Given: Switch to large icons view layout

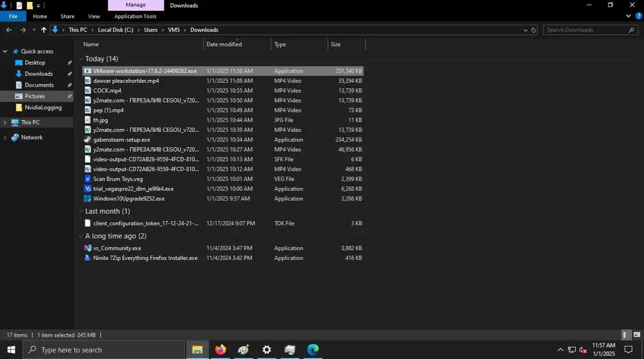Looking at the screenshot, I should pos(637,335).
